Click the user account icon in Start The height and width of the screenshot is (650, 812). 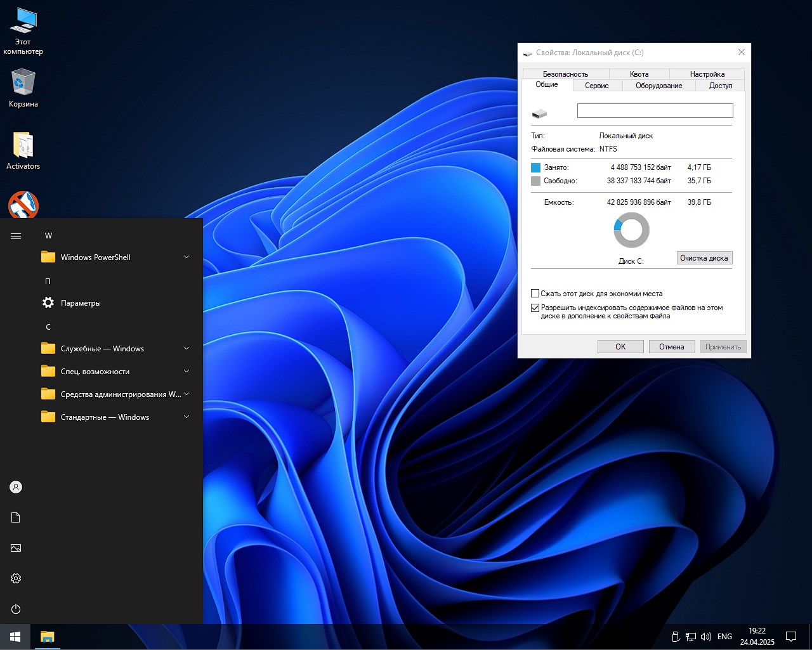point(16,487)
